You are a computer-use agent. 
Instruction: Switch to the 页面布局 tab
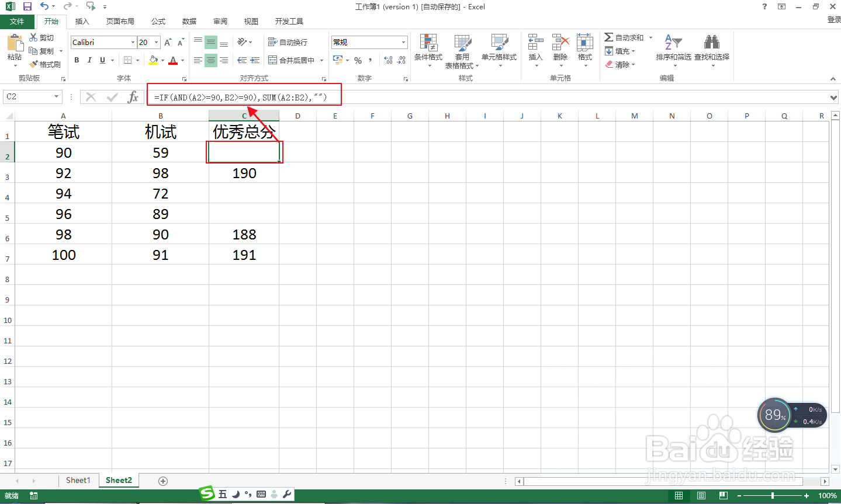[x=120, y=21]
